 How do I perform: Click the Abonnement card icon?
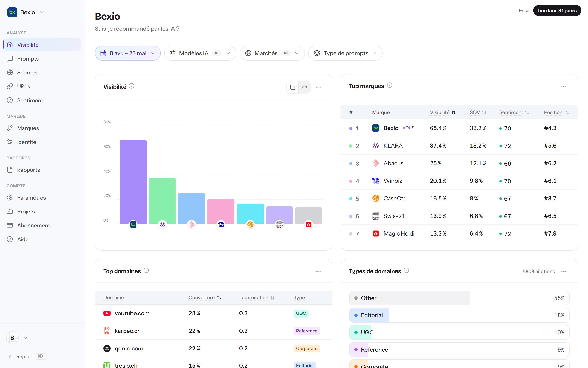10,225
